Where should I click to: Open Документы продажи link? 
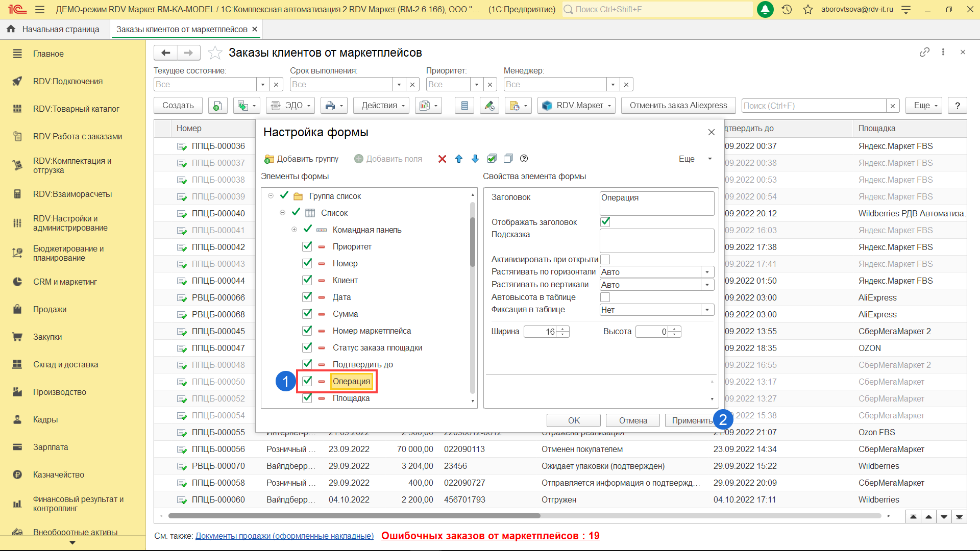click(284, 536)
